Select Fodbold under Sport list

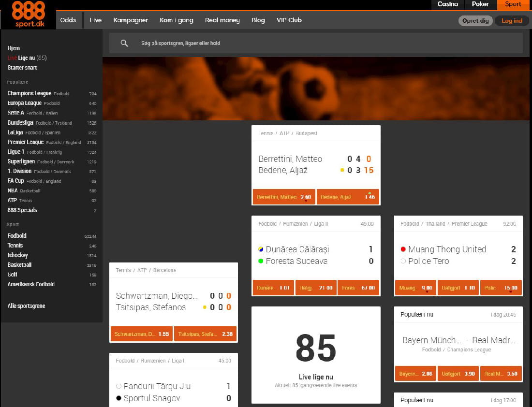coord(52,236)
